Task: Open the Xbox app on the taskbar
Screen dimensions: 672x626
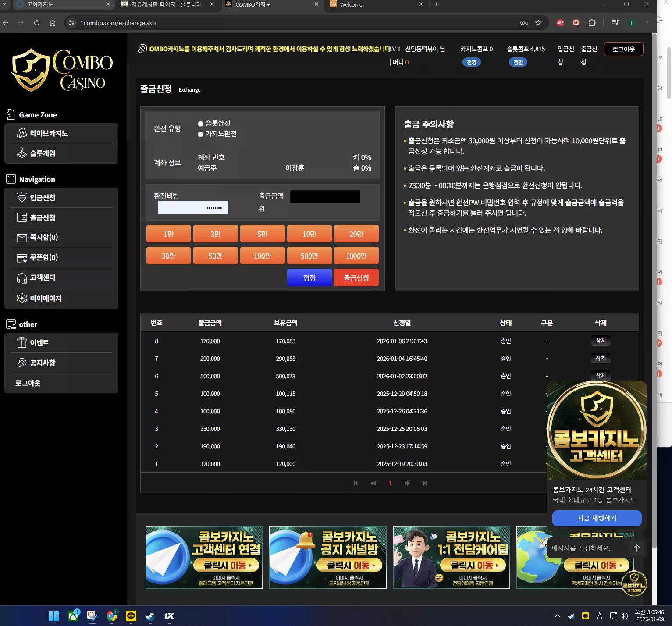Action: tap(73, 616)
